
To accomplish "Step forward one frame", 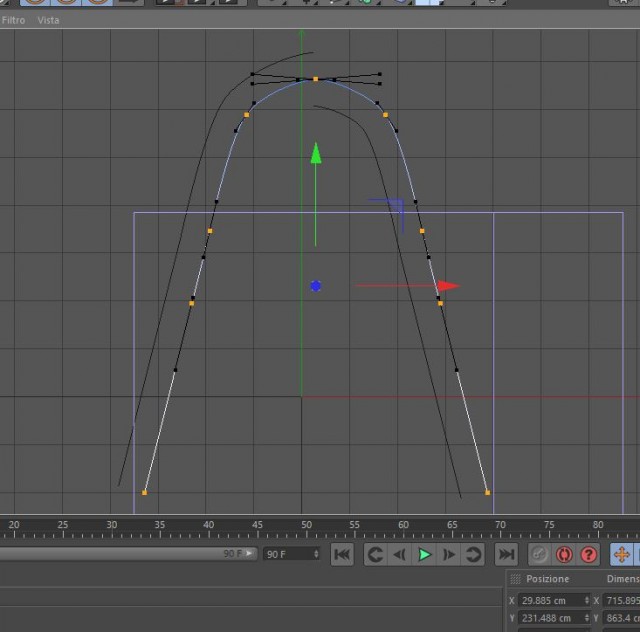I will [449, 554].
